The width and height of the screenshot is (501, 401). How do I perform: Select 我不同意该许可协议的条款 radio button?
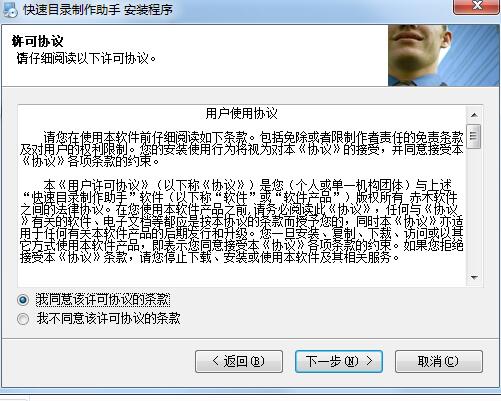pyautogui.click(x=23, y=319)
